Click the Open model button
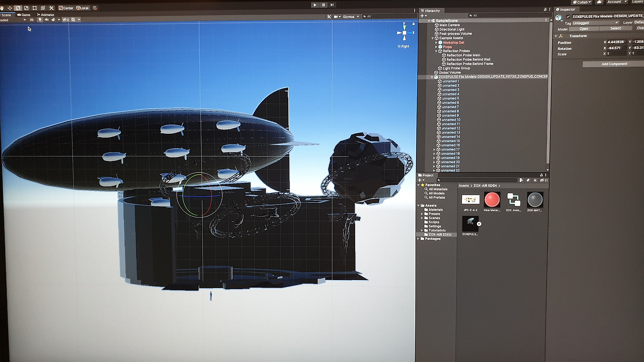This screenshot has width=644, height=362. click(x=584, y=29)
